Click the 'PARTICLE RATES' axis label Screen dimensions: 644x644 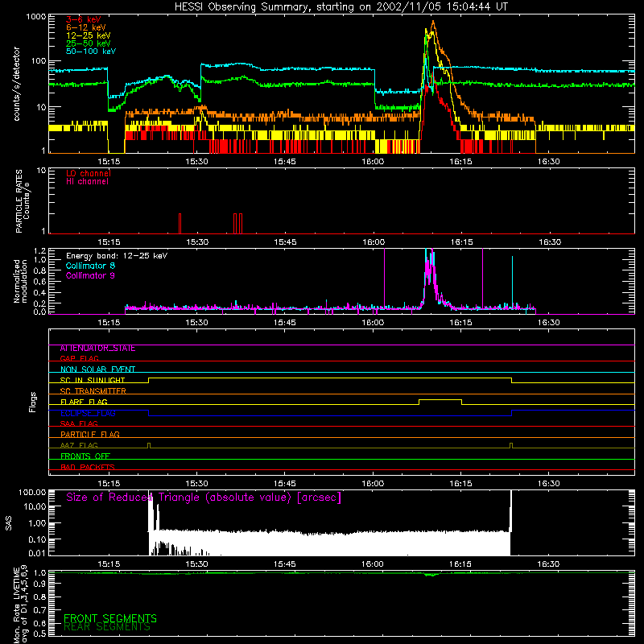[19, 201]
